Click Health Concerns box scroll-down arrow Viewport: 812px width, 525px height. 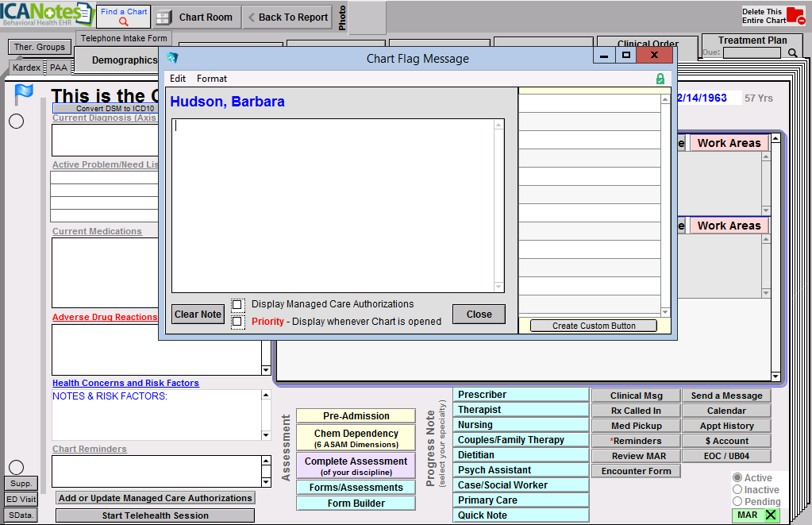coord(266,434)
